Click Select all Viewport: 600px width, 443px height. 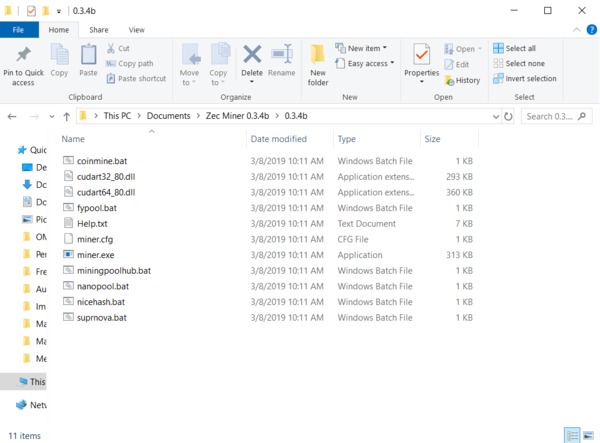[514, 48]
